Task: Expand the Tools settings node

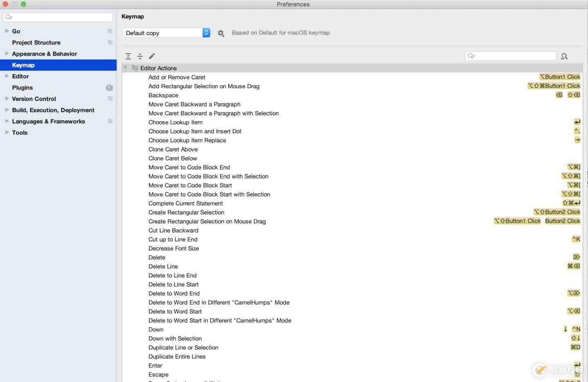Action: 7,132
